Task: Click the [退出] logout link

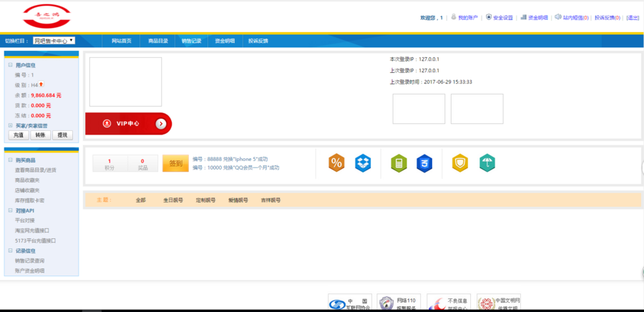Action: click(633, 18)
